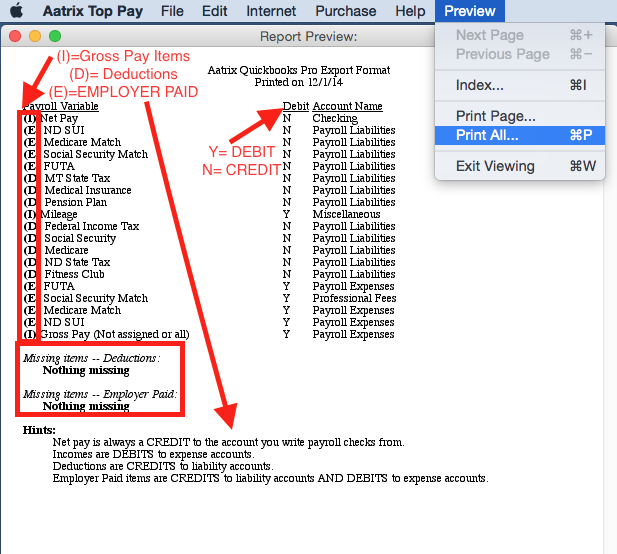This screenshot has height=554, width=617.
Task: Click the 'Aatrix Quickbooks Pro Export Format' heading
Action: (299, 70)
